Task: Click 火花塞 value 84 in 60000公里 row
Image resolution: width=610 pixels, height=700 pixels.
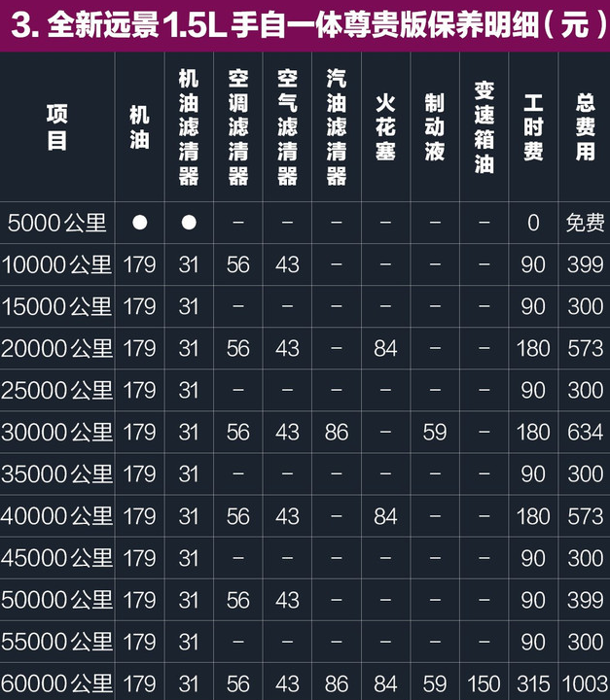Action: click(385, 683)
